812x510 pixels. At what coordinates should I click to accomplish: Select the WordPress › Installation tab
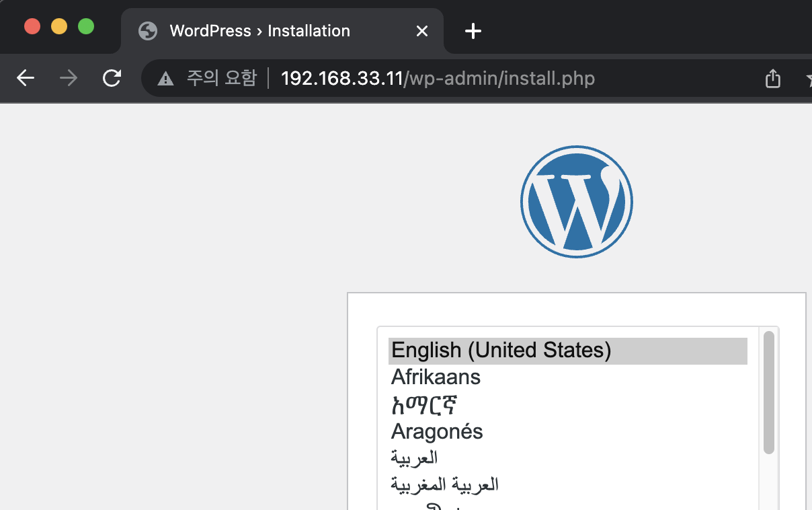click(x=282, y=31)
